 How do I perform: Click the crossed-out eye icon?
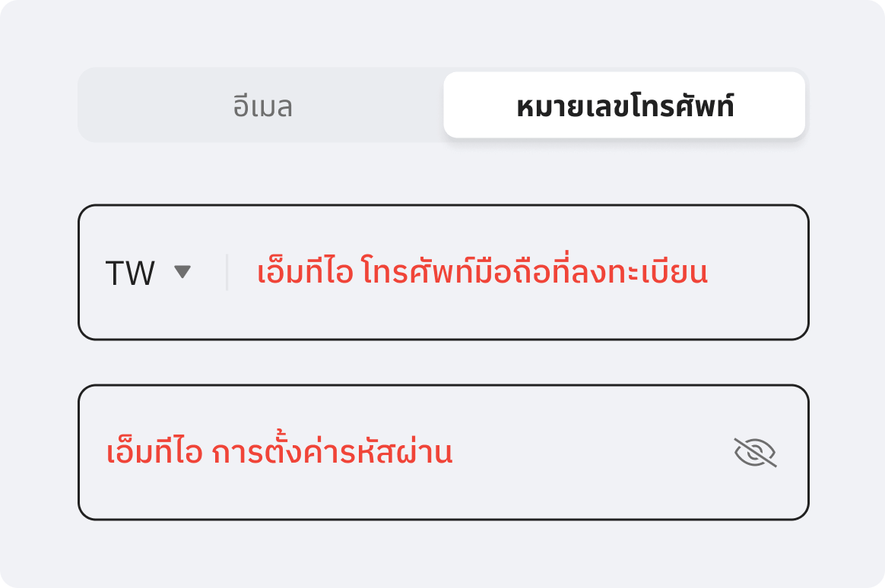[755, 452]
